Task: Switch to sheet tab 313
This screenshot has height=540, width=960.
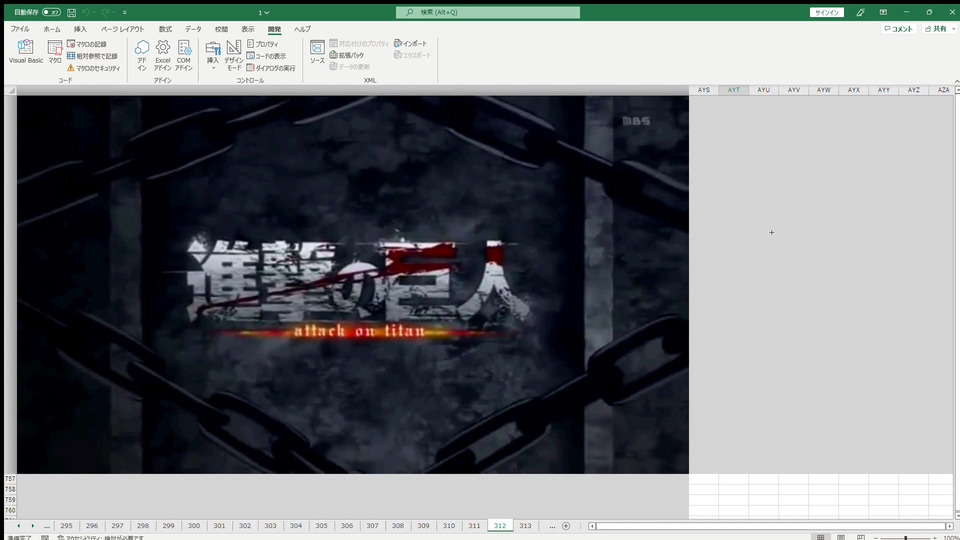Action: pyautogui.click(x=525, y=526)
